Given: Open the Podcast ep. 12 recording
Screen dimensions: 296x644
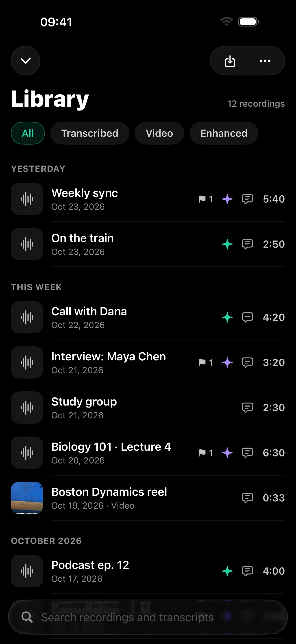Looking at the screenshot, I should pos(148,571).
